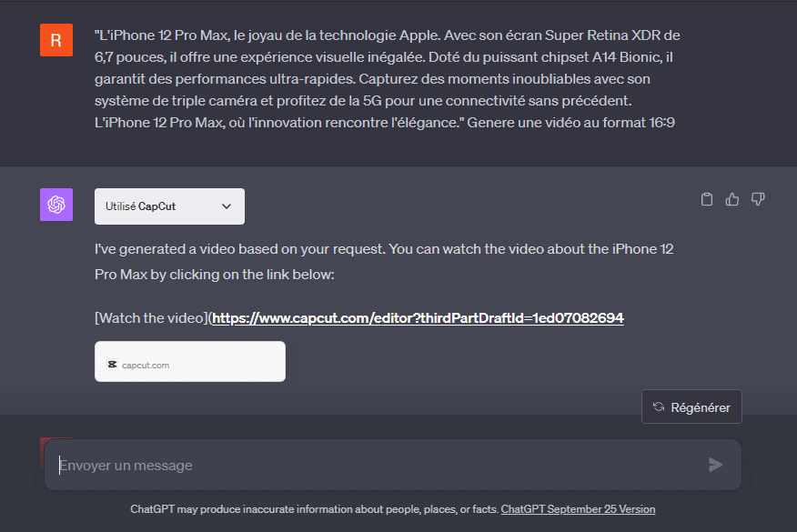
Task: Click the Régénérer button
Action: coord(691,407)
